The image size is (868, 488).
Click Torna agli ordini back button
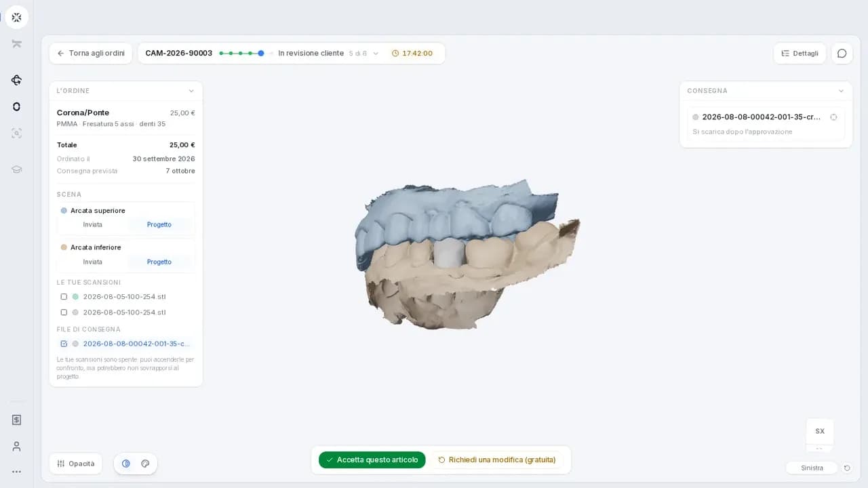[91, 54]
